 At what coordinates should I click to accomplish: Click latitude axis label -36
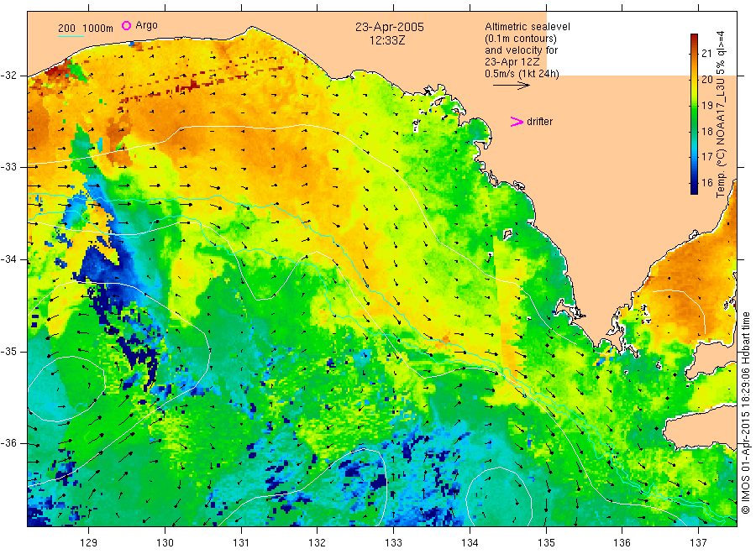[x=8, y=444]
